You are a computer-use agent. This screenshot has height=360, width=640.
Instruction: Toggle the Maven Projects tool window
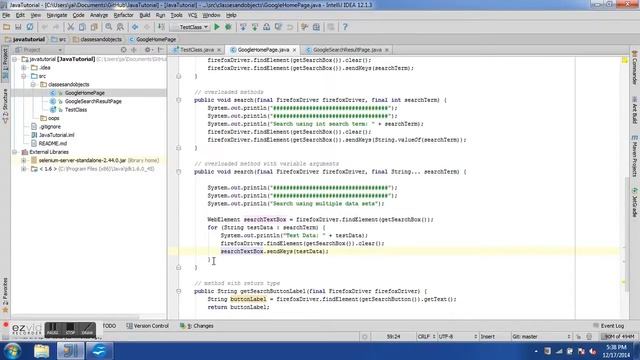point(635,156)
